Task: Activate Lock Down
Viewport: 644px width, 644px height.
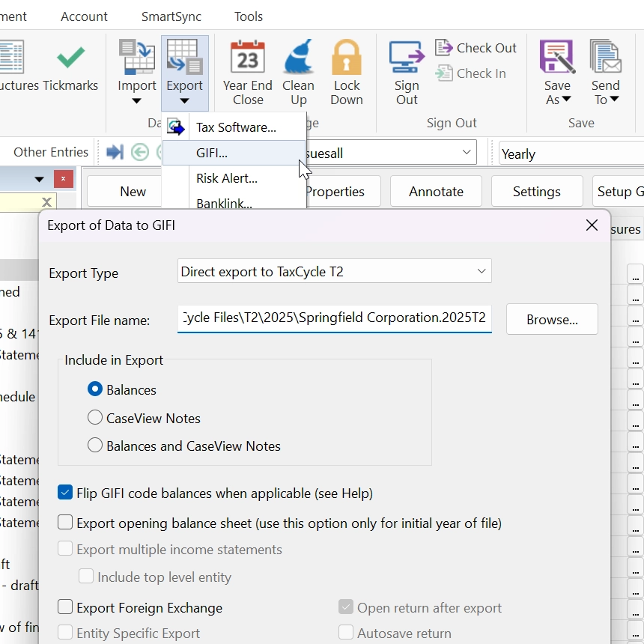Action: coord(347,73)
